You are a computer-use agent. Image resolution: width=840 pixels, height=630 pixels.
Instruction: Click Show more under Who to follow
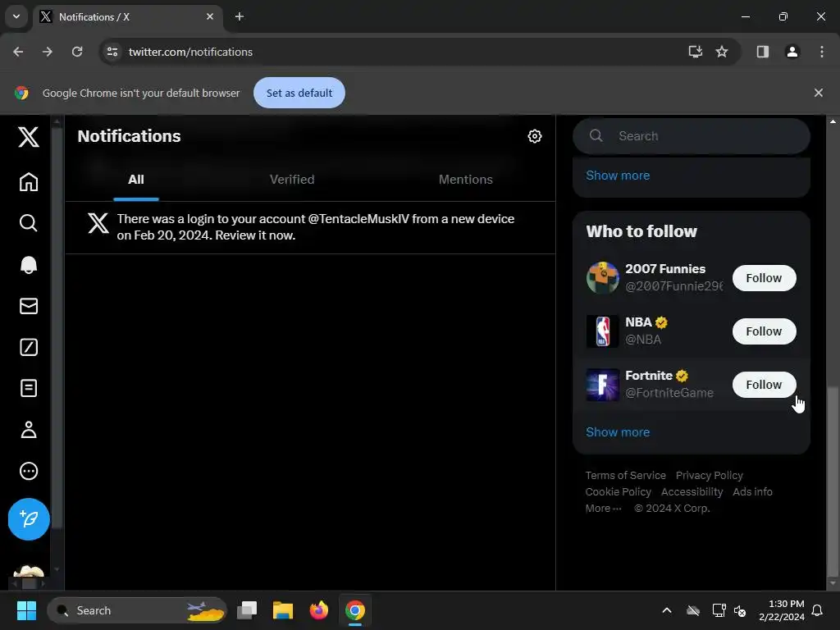[618, 431]
